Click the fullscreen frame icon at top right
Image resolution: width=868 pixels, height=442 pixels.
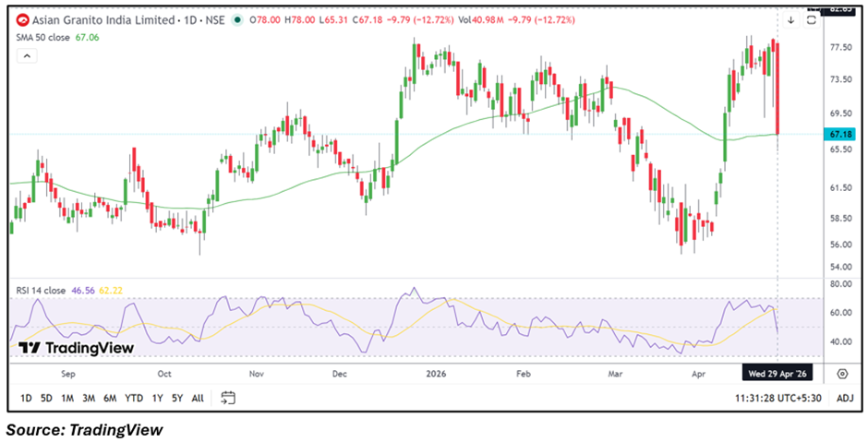tap(811, 19)
